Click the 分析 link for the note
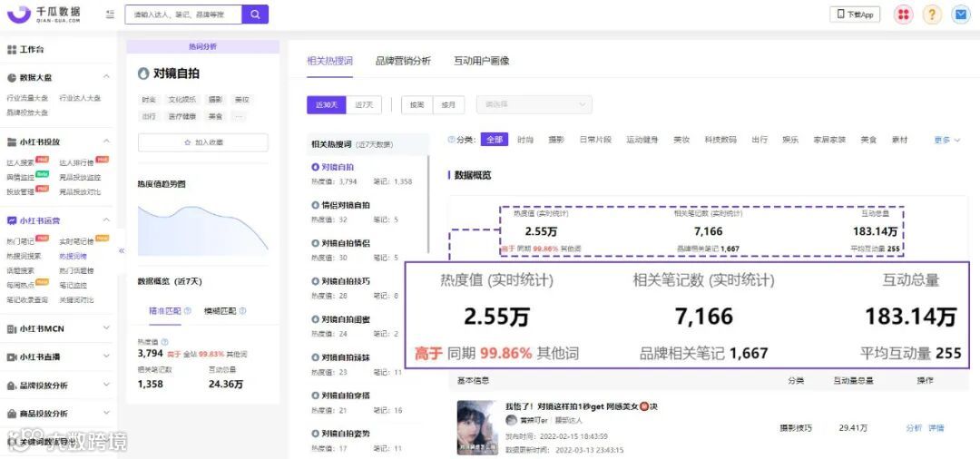980x459 pixels. pos(913,428)
